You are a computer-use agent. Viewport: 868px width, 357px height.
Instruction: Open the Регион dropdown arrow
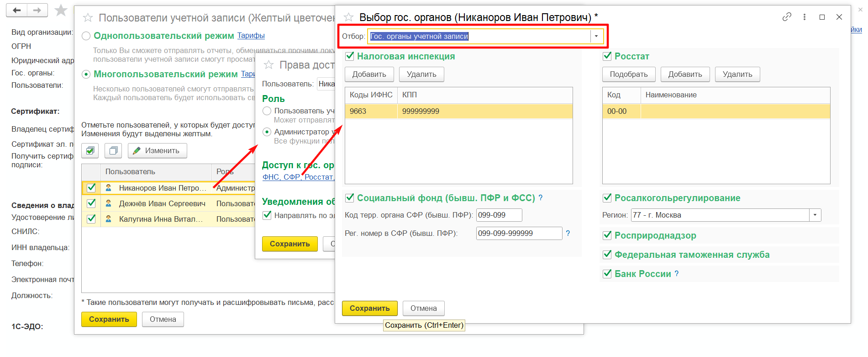[815, 215]
